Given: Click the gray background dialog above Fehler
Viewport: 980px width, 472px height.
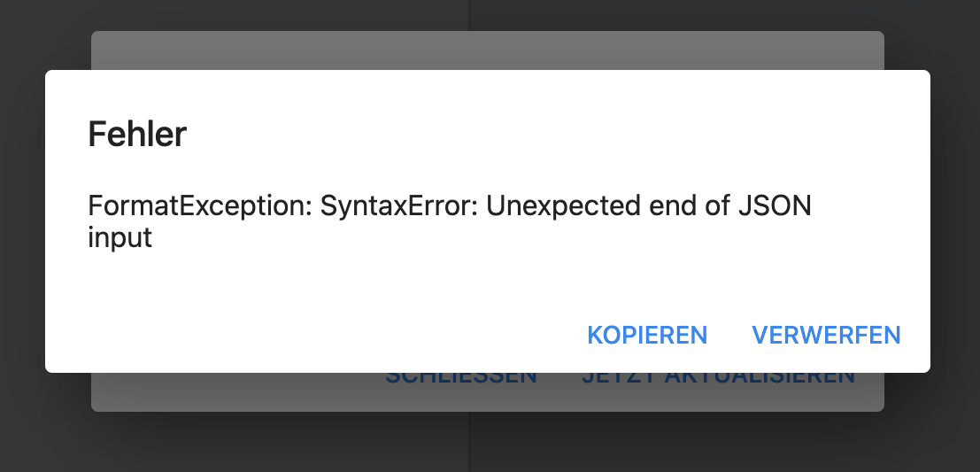Looking at the screenshot, I should [488, 50].
